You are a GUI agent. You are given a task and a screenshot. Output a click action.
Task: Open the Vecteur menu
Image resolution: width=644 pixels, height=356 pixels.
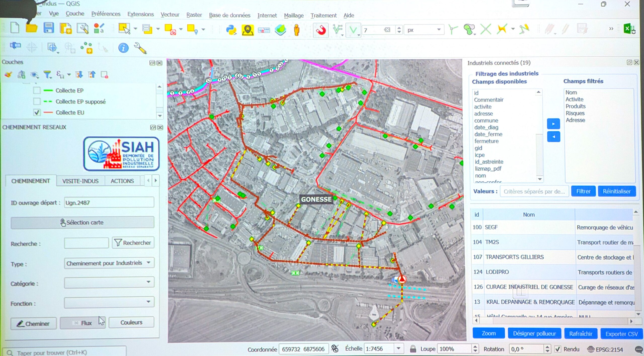point(170,15)
